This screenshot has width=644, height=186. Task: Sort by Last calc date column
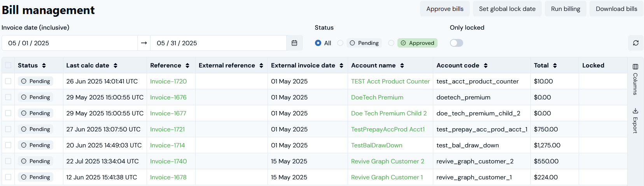[x=115, y=66]
